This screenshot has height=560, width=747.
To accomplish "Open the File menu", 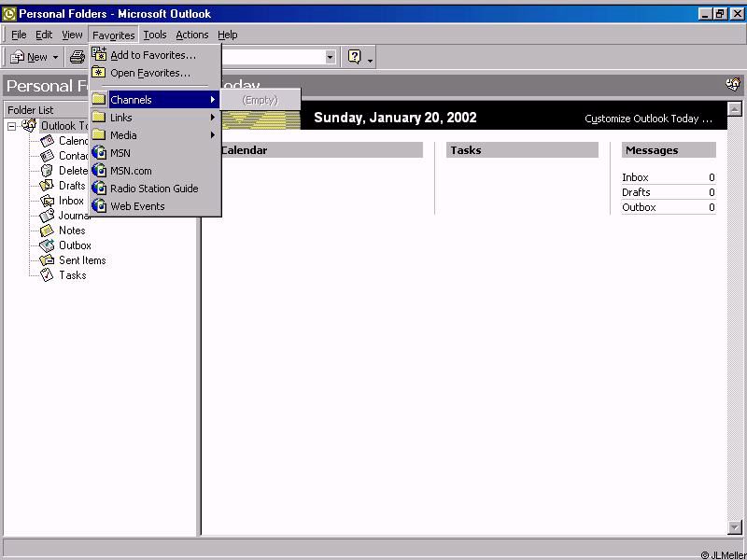I will pos(19,35).
